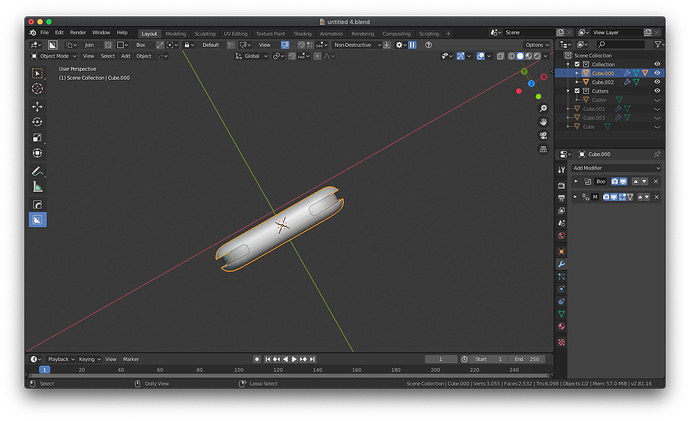Toggle the blue pause button in header
Image resolution: width=690 pixels, height=421 pixels.
(412, 45)
